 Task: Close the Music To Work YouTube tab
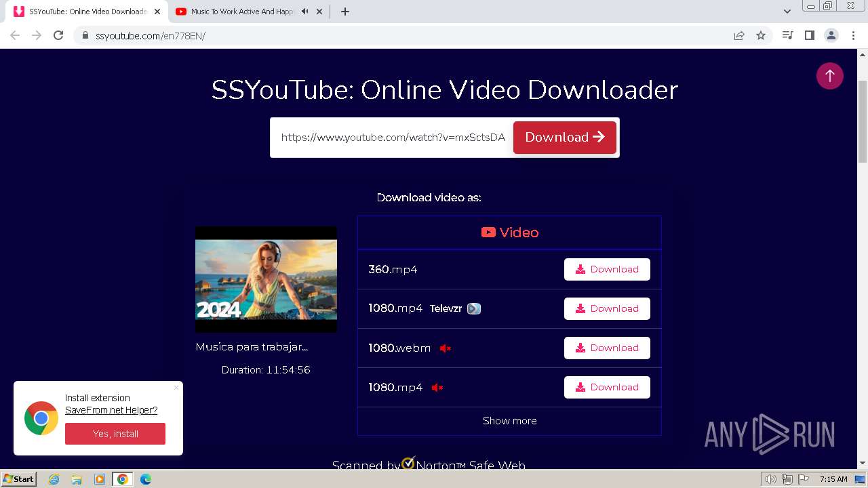point(319,12)
